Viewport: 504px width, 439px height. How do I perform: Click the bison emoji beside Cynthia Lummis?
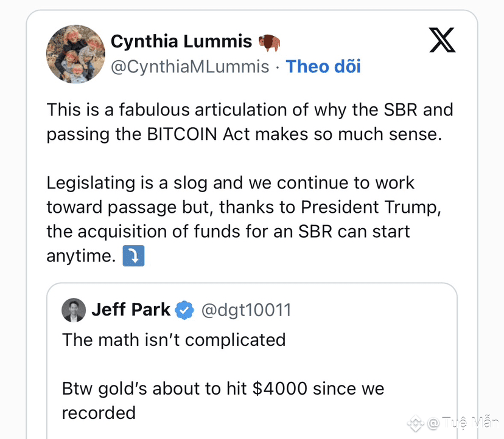tap(269, 42)
